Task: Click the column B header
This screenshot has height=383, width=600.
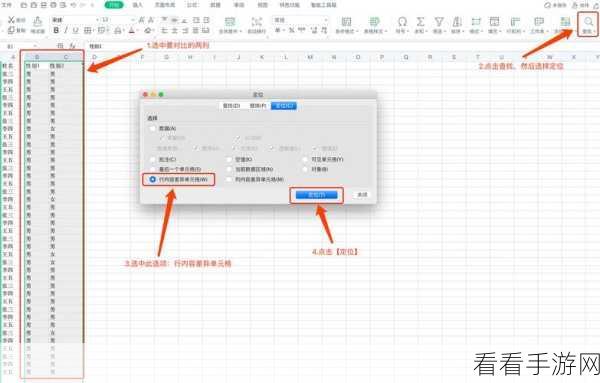Action: click(x=37, y=57)
